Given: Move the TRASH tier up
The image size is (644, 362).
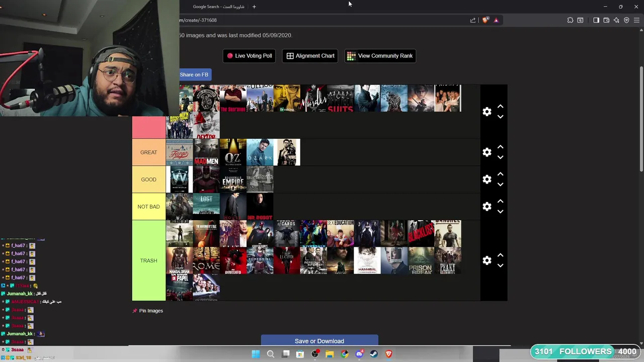Looking at the screenshot, I should tap(500, 255).
